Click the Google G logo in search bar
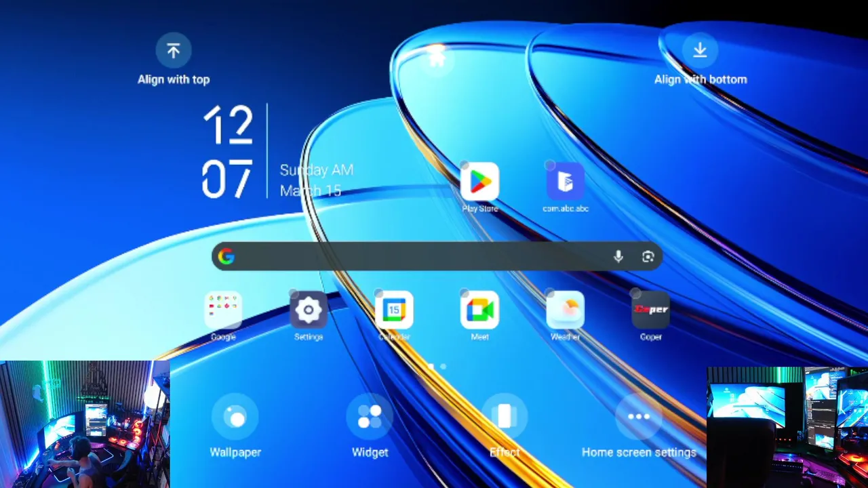 (x=226, y=256)
